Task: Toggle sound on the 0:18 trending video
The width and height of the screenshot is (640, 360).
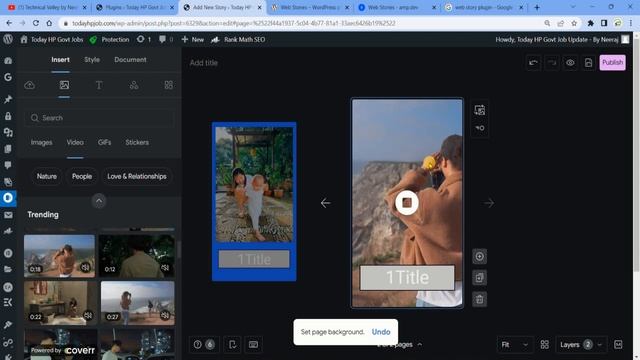Action: coord(85,267)
